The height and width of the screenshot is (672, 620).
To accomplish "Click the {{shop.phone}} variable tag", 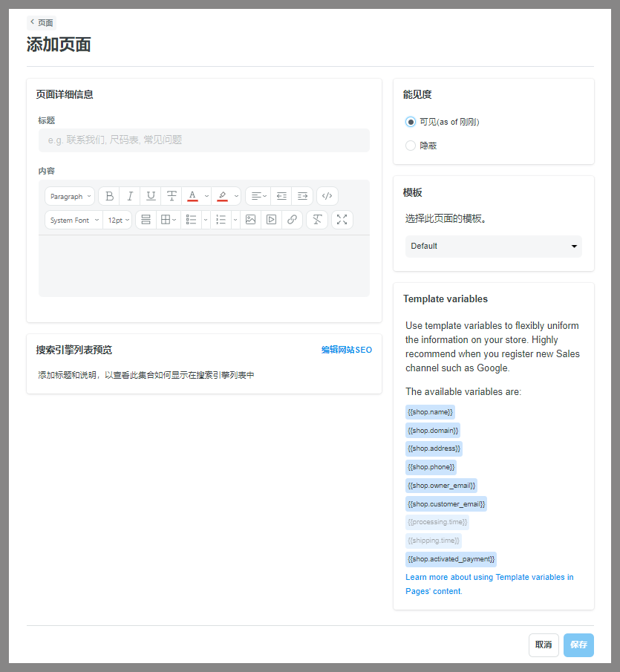I will click(431, 467).
